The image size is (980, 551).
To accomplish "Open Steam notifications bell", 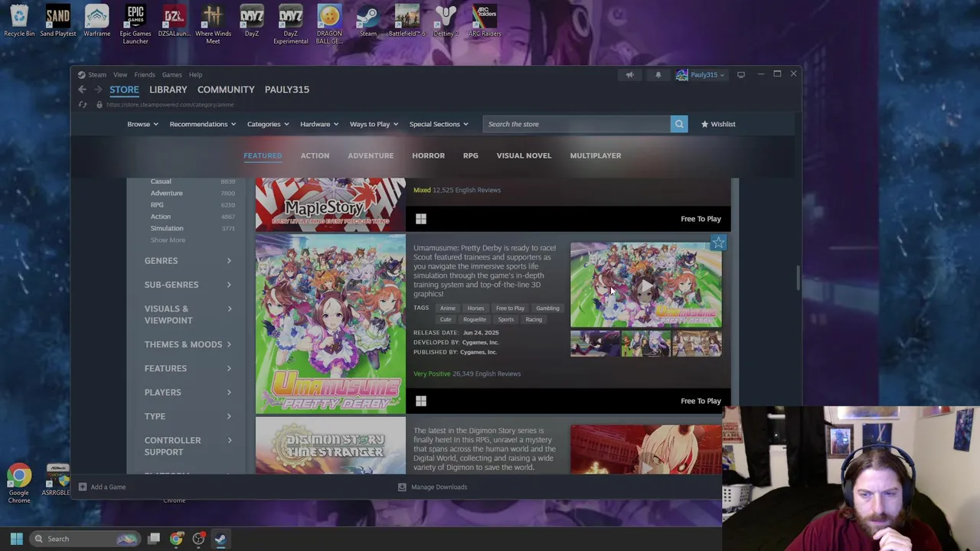I will 658,75.
